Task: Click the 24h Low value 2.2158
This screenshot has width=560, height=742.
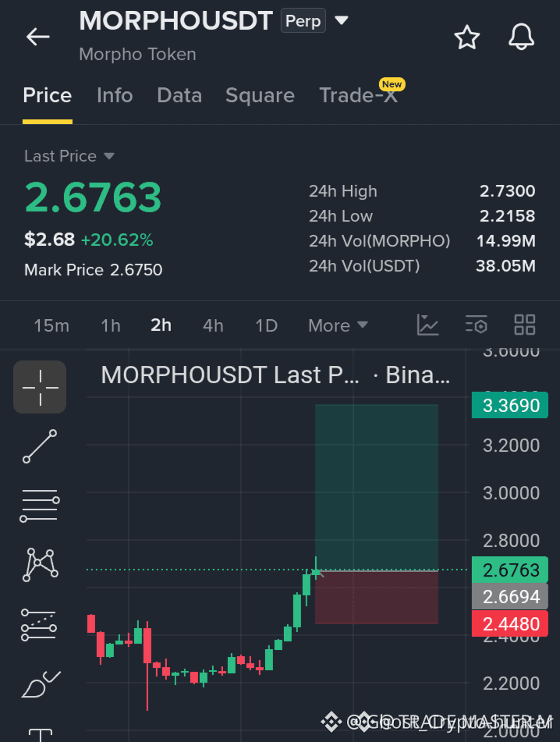Action: [507, 216]
